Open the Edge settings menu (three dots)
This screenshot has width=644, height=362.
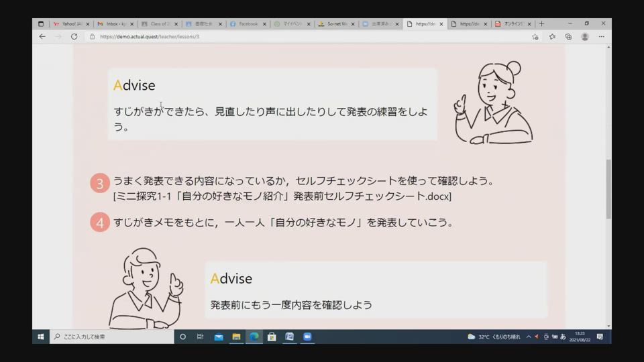point(602,37)
